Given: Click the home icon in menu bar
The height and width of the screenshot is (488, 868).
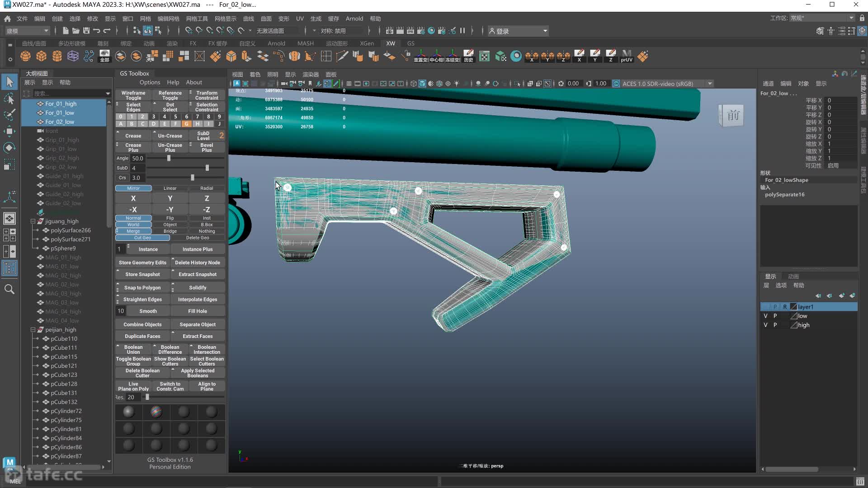Looking at the screenshot, I should click(x=7, y=19).
